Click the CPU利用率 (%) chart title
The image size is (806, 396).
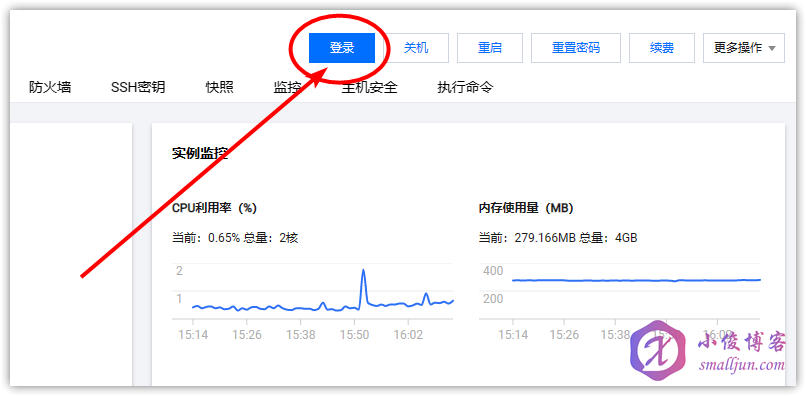click(x=214, y=208)
